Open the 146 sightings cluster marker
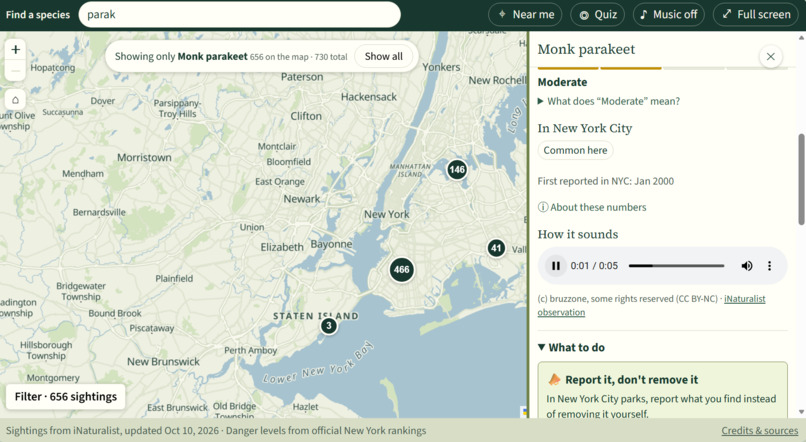 457,169
